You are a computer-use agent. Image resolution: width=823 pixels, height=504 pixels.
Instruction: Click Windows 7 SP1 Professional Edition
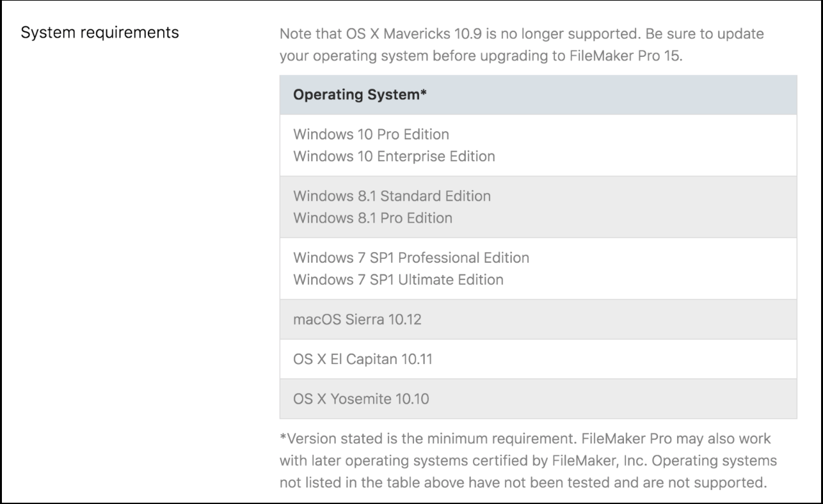click(x=411, y=258)
